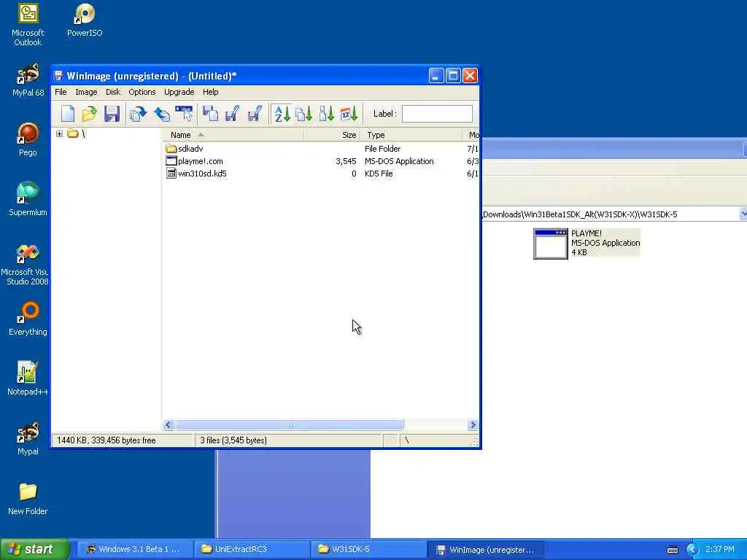Click the 3,545 size value
Screen dimensions: 747x560
(x=346, y=161)
